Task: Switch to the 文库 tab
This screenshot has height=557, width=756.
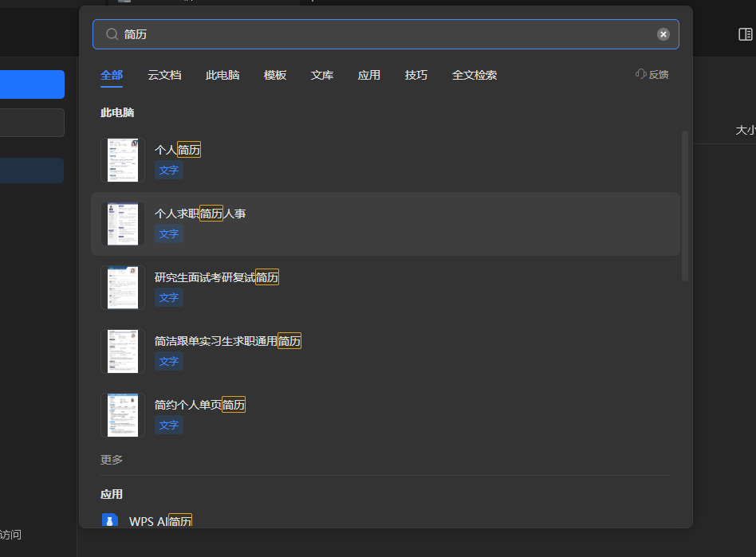Action: pos(322,75)
